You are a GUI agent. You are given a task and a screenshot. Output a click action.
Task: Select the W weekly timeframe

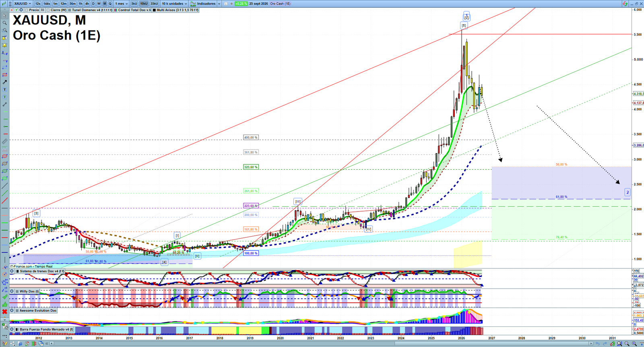[x=99, y=4]
